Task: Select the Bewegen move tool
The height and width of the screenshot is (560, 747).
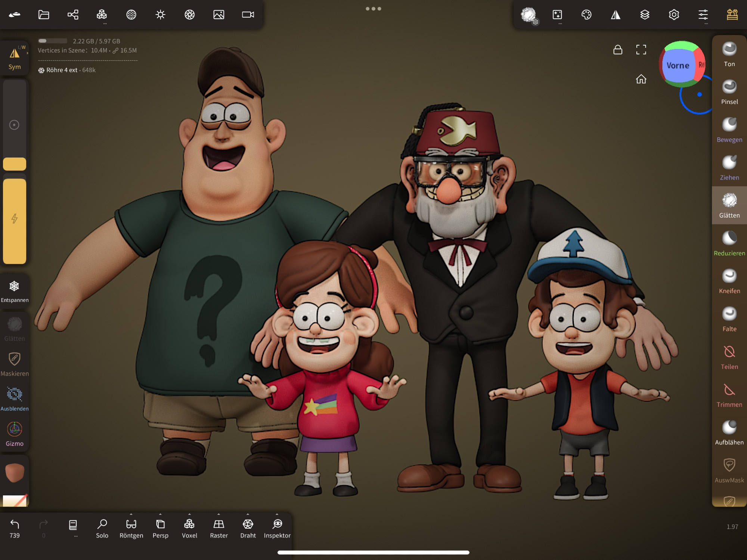Action: (729, 130)
